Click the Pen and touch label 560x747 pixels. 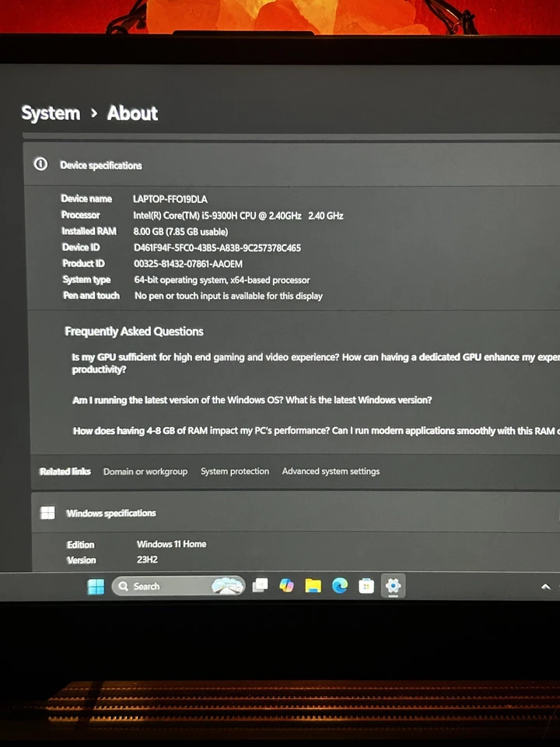92,296
